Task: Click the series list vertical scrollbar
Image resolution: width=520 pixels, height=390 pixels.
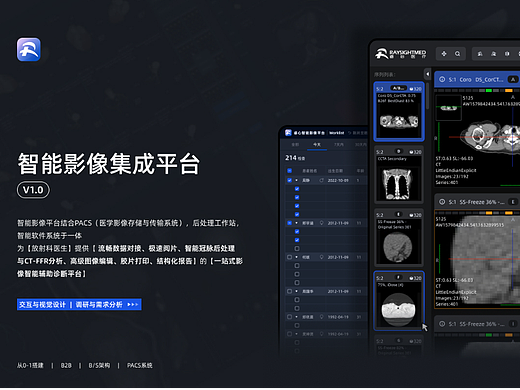Action: (428, 96)
